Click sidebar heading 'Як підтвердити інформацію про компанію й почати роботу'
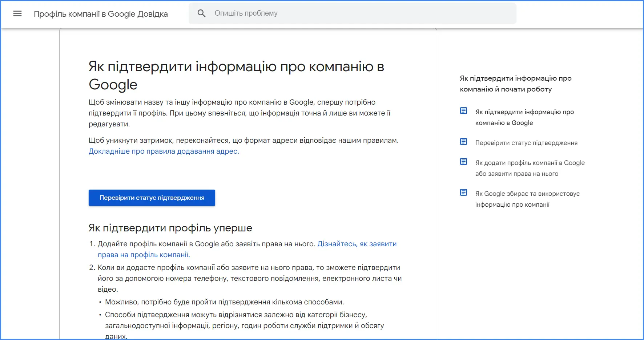 (515, 84)
